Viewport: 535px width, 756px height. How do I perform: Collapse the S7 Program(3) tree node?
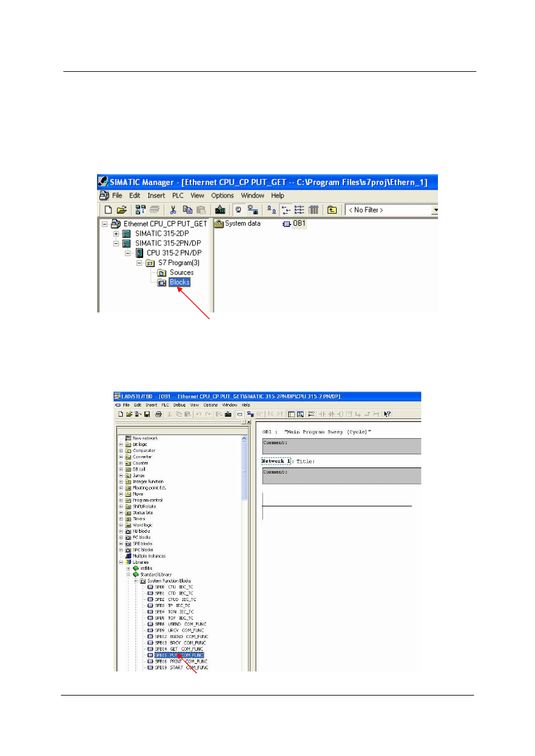click(x=140, y=263)
